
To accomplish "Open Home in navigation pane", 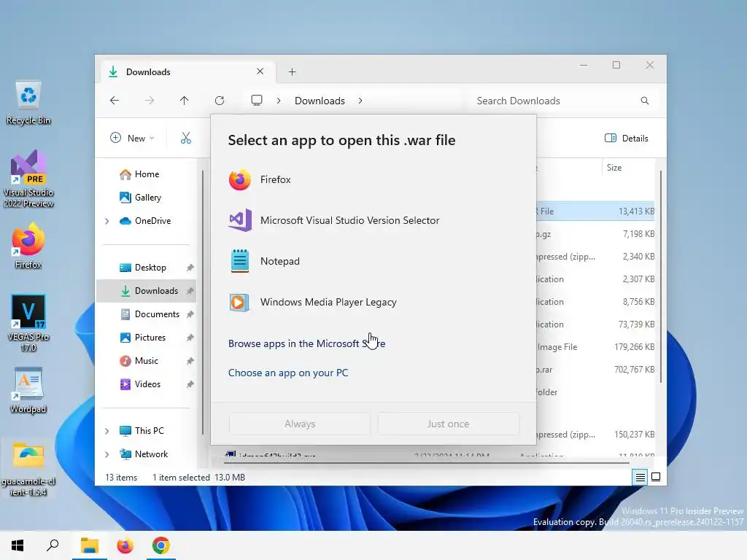I will pos(147,174).
